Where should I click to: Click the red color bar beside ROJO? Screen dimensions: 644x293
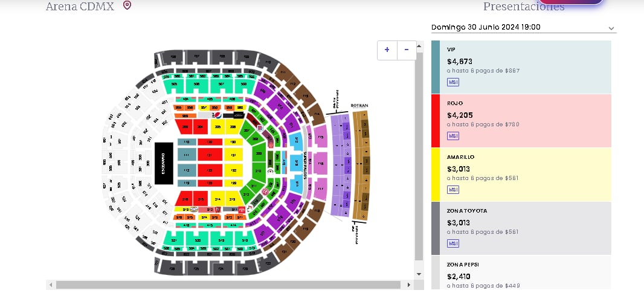(435, 121)
